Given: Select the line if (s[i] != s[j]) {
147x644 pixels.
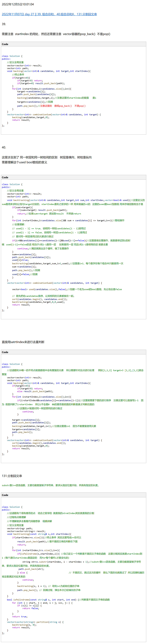Looking at the screenshot, I should tap(29, 605).
